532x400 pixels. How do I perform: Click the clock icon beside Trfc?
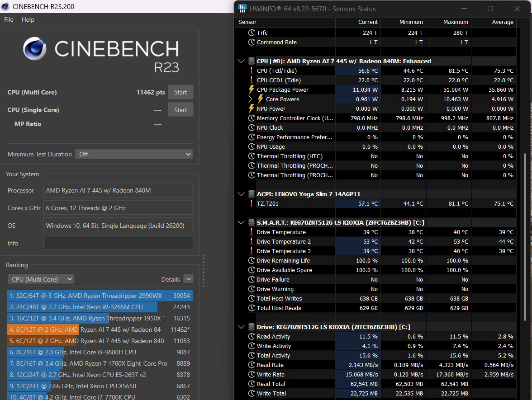coord(252,33)
